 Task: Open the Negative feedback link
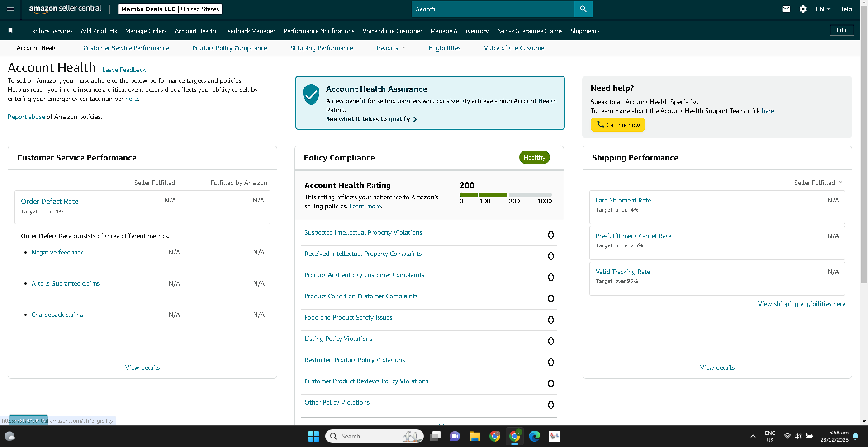(57, 252)
